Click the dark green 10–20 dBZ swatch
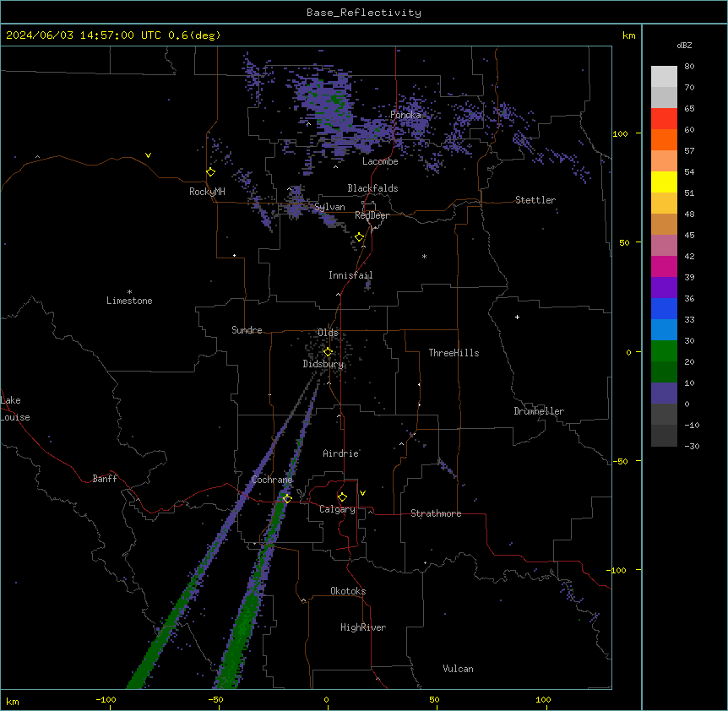This screenshot has height=711, width=728. (x=664, y=372)
